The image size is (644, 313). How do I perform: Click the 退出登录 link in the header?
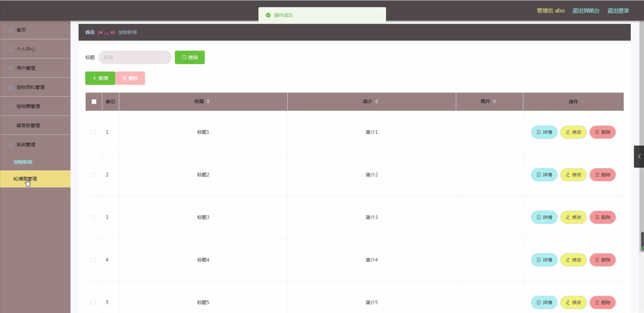point(618,11)
